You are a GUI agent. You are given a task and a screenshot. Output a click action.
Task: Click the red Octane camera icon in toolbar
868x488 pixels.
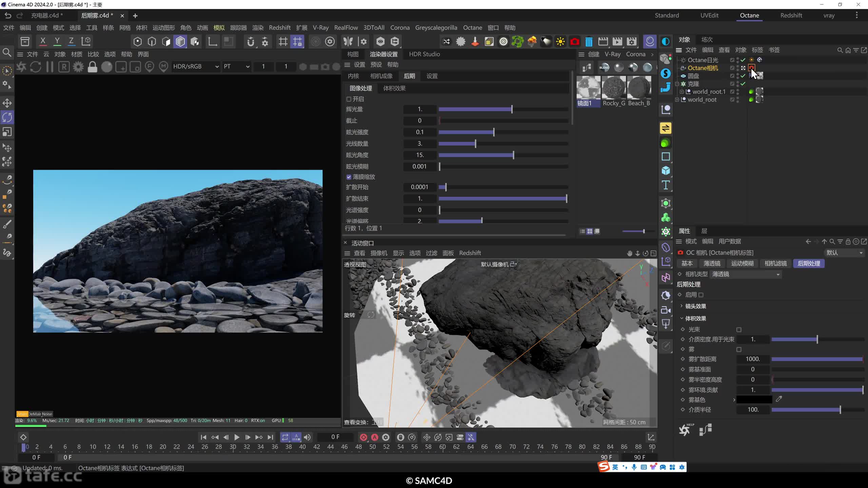575,41
